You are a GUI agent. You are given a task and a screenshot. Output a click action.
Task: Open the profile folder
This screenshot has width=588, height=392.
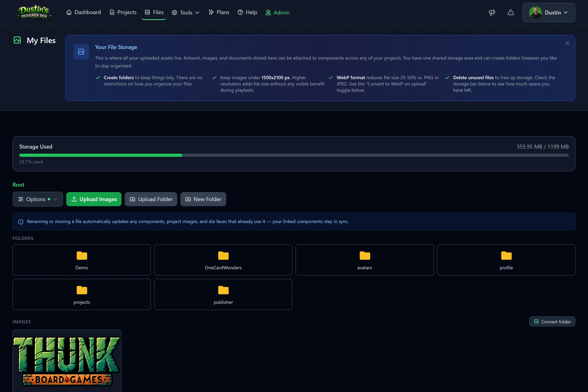click(506, 260)
